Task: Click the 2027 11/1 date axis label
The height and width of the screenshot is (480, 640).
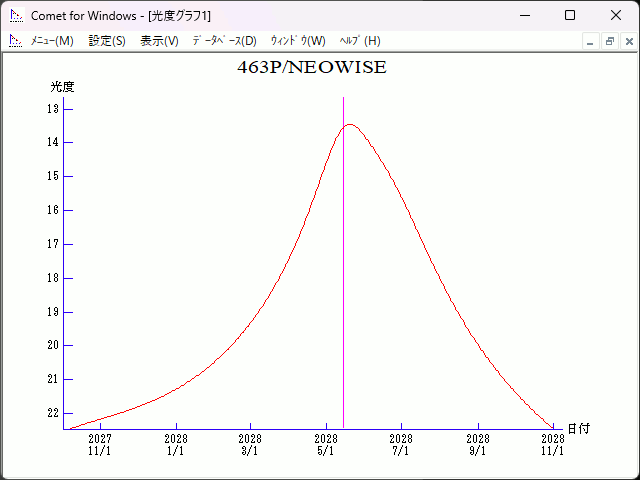Action: coord(100,444)
